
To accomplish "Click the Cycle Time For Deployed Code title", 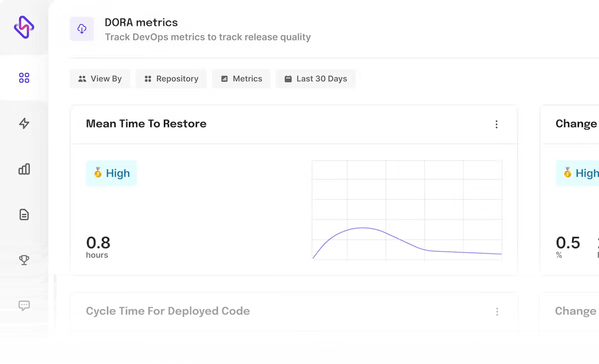I will pos(168,311).
